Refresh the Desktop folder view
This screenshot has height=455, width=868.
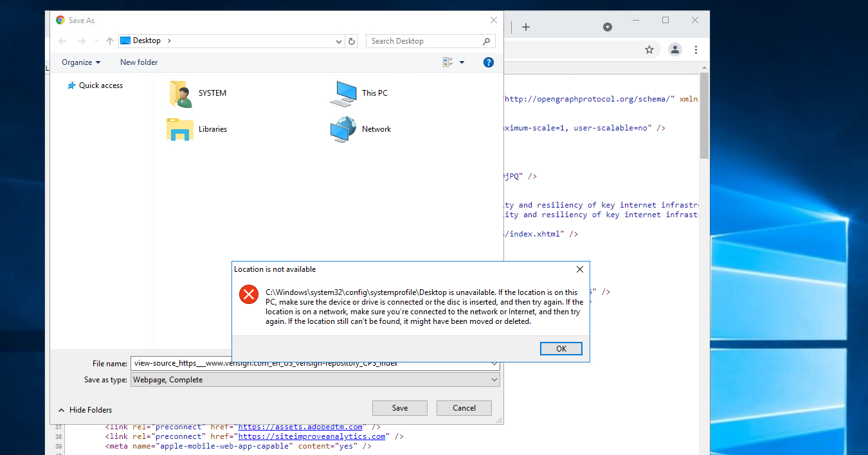click(x=352, y=41)
